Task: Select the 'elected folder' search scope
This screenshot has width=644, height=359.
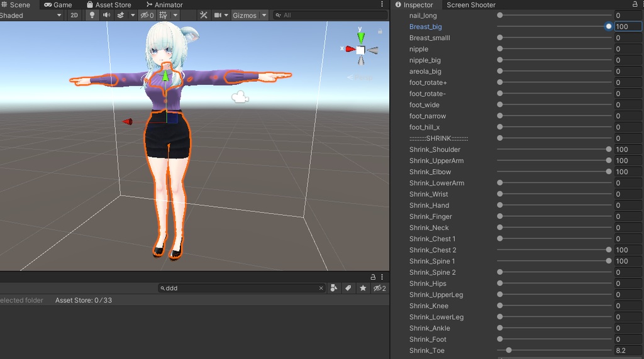Action: 21,301
